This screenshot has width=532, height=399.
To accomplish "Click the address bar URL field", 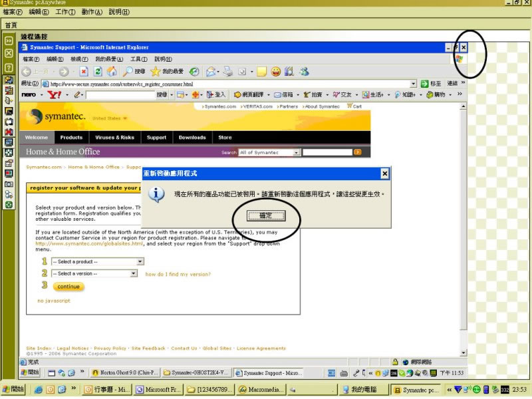I will 229,84.
